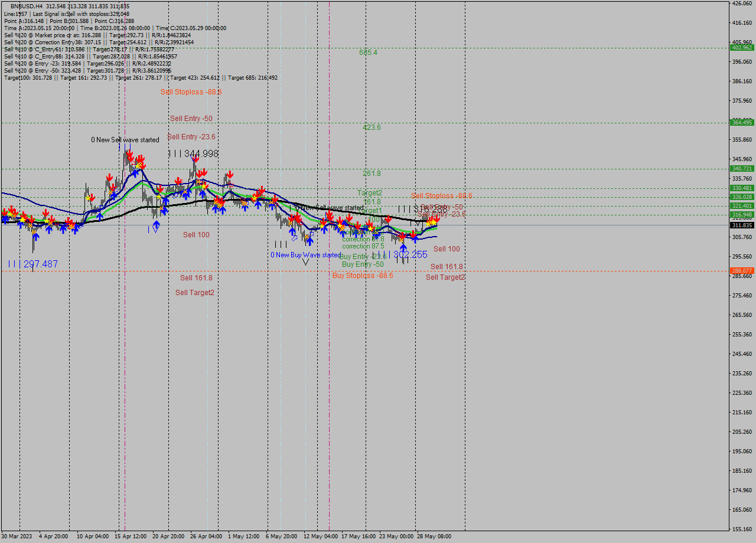Click 174.960 on the price axis
The height and width of the screenshot is (543, 756).
pos(742,490)
